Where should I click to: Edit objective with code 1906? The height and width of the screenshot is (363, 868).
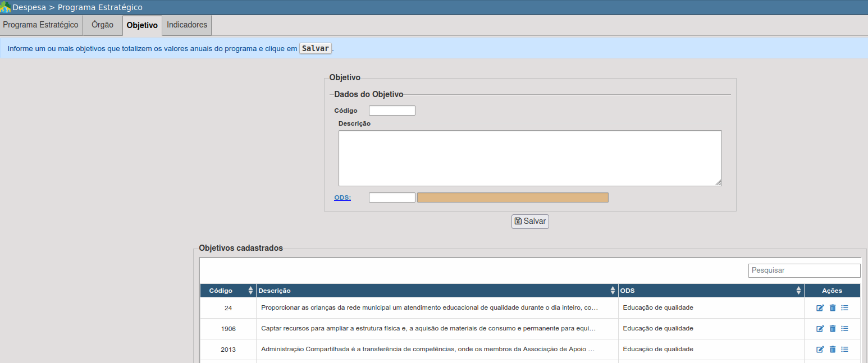(820, 329)
